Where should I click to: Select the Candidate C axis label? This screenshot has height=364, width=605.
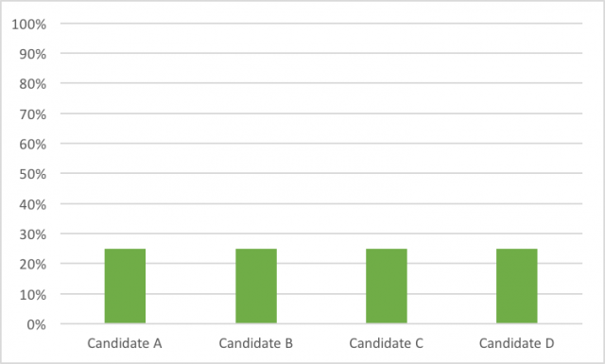pyautogui.click(x=387, y=343)
